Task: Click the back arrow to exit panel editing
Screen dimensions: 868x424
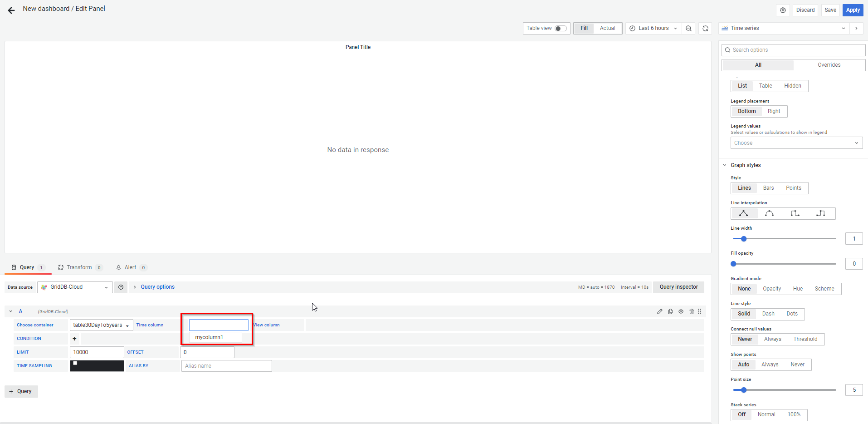Action: (11, 10)
